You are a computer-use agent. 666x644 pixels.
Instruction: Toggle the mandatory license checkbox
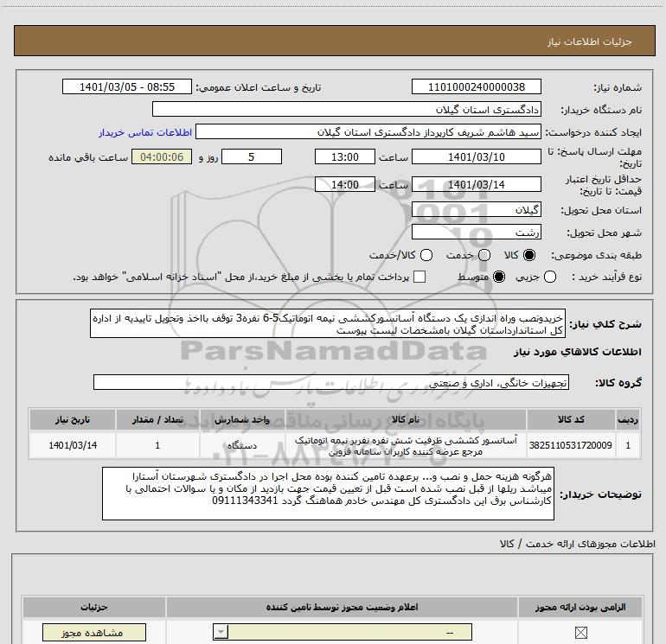pyautogui.click(x=580, y=633)
